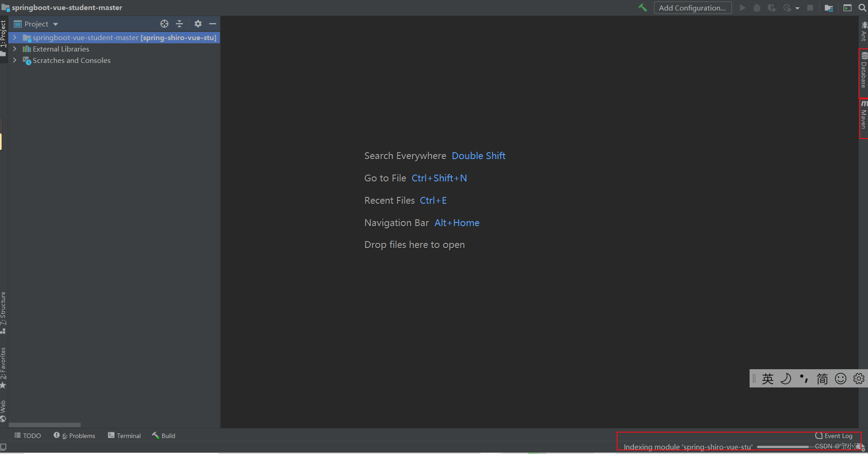Open the IME emoji smiley icon
This screenshot has width=868, height=454.
841,379
